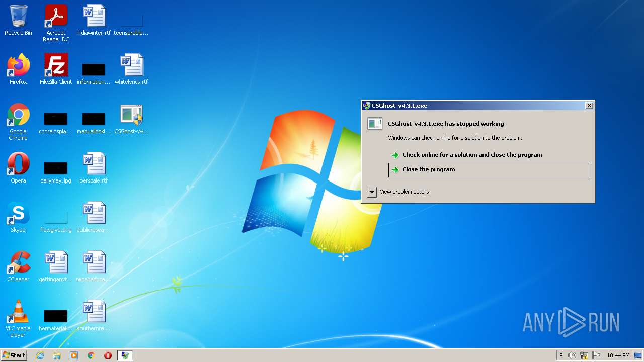Click the 10:44 PM taskbar clock

coord(618,355)
